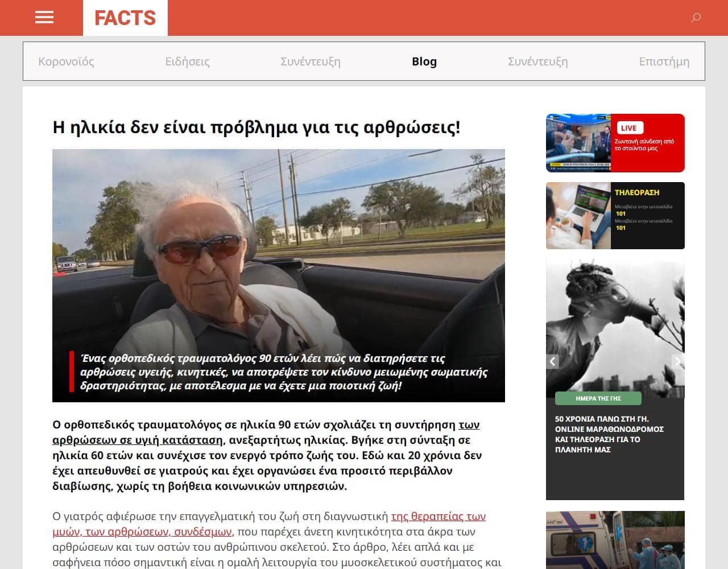This screenshot has height=569, width=728.
Task: Click the LIVE badge
Action: [x=628, y=128]
